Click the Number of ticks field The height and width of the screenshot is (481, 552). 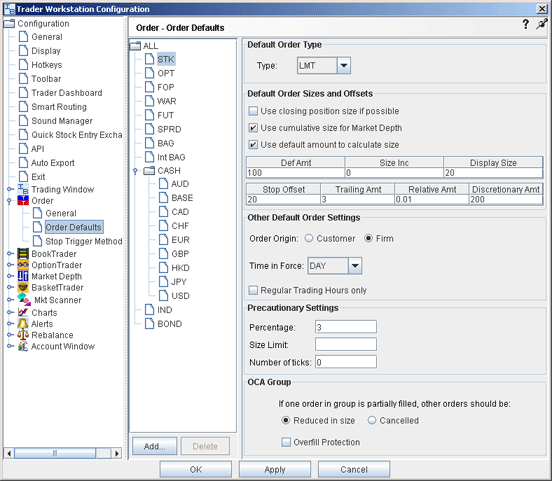(x=346, y=362)
